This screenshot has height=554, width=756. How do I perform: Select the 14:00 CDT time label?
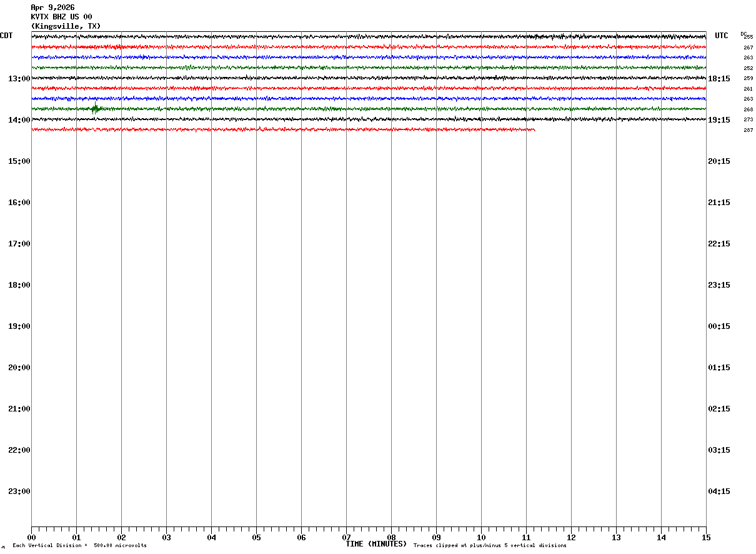[x=19, y=119]
